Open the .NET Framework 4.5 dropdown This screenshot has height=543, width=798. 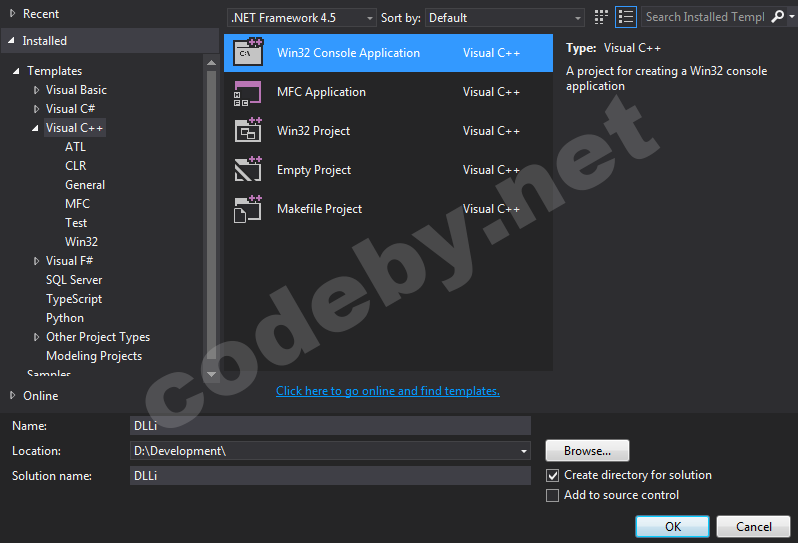[x=302, y=18]
